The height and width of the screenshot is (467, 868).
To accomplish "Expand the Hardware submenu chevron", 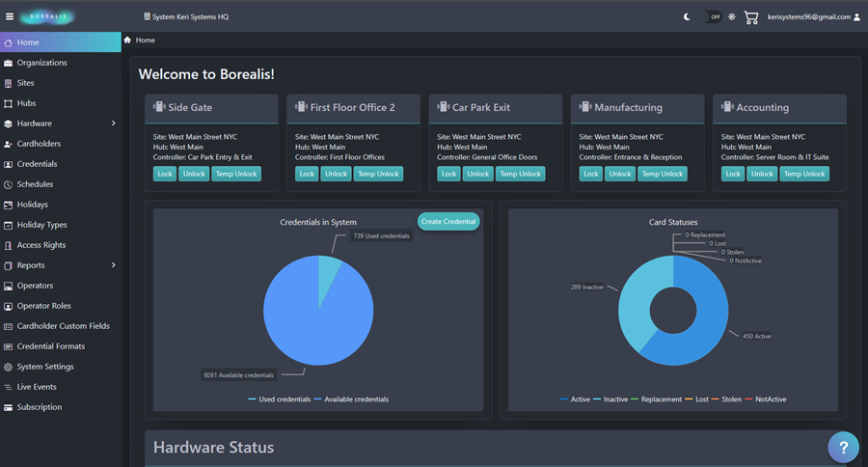I will click(114, 123).
